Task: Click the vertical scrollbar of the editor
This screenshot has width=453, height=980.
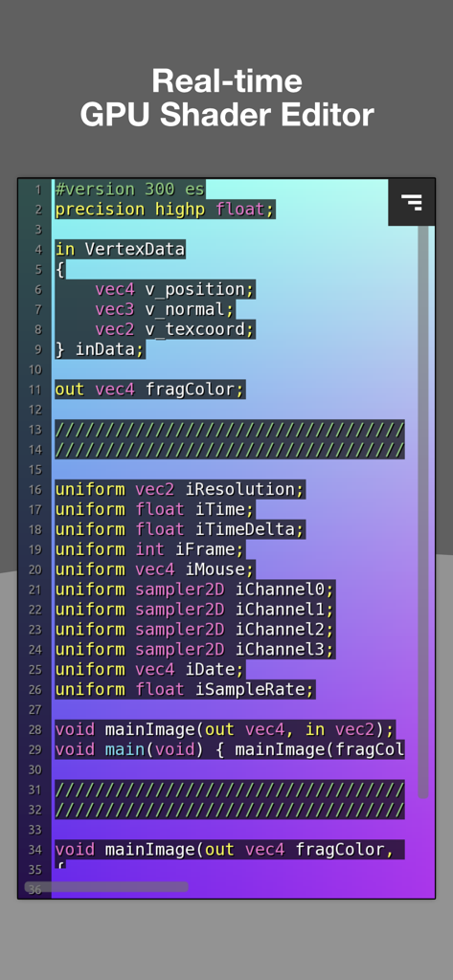Action: [423, 511]
